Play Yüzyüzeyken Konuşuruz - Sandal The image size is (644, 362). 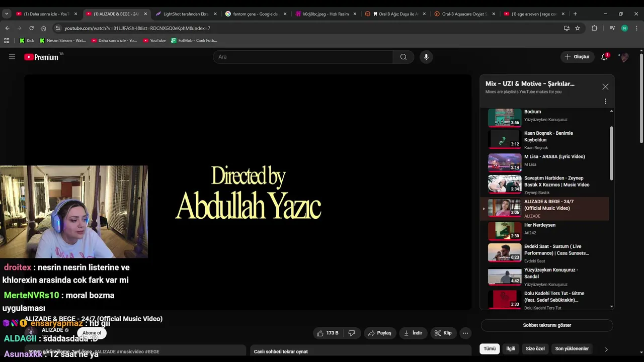(x=544, y=277)
